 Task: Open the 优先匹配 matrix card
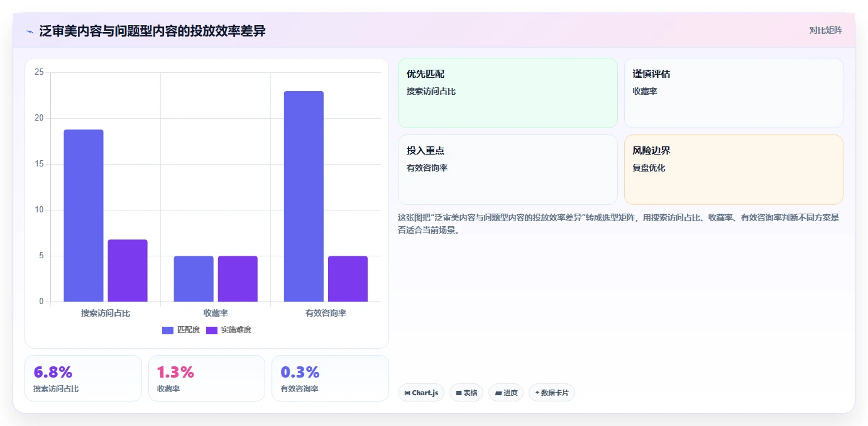[x=508, y=93]
